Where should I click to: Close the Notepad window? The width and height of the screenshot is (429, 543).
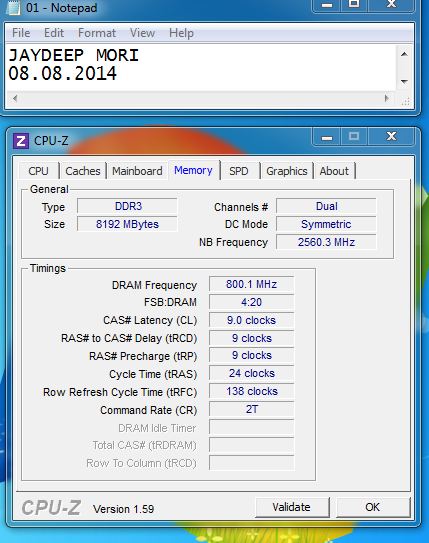[391, 4]
